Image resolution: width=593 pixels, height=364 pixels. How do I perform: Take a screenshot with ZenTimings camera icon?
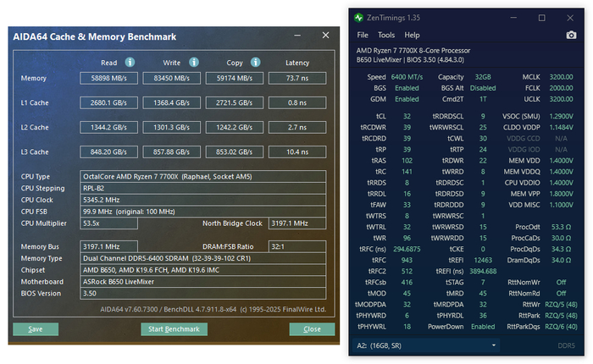pyautogui.click(x=571, y=35)
